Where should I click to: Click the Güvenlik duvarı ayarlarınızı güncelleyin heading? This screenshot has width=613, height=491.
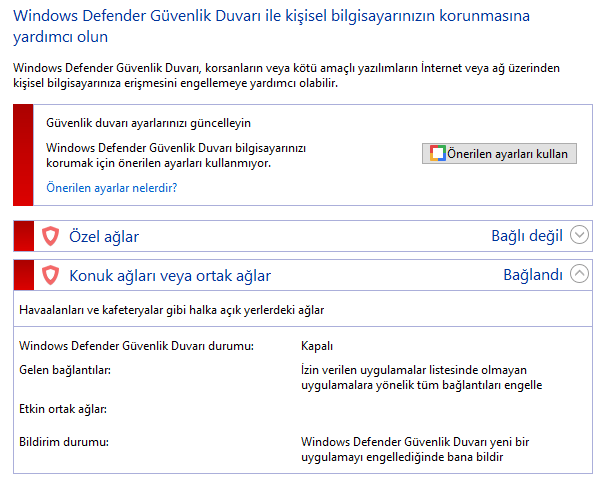[x=149, y=123]
